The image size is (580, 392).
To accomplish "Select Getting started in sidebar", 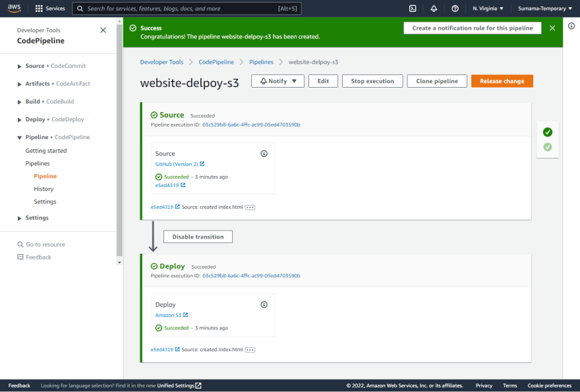I will (x=46, y=150).
